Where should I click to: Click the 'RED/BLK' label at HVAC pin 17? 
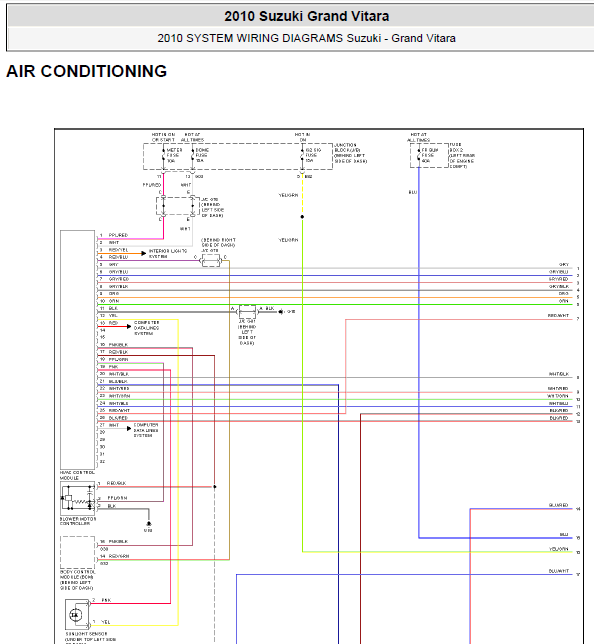pyautogui.click(x=118, y=352)
